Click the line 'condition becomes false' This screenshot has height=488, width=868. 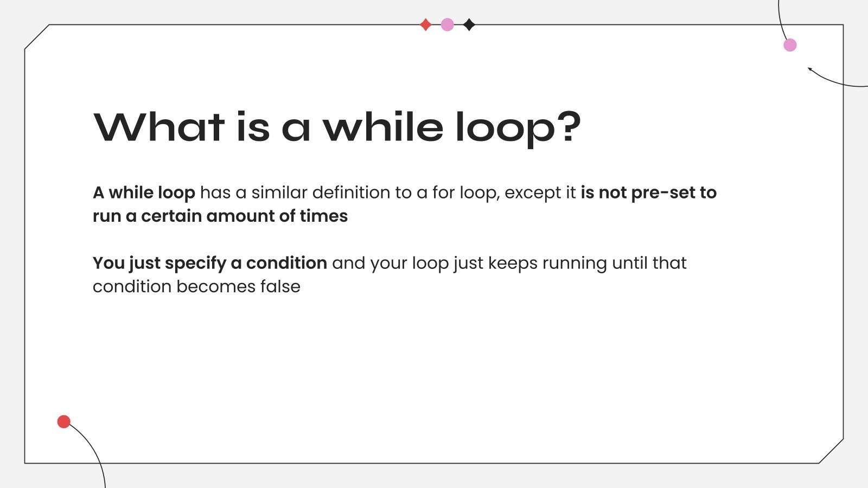click(196, 286)
